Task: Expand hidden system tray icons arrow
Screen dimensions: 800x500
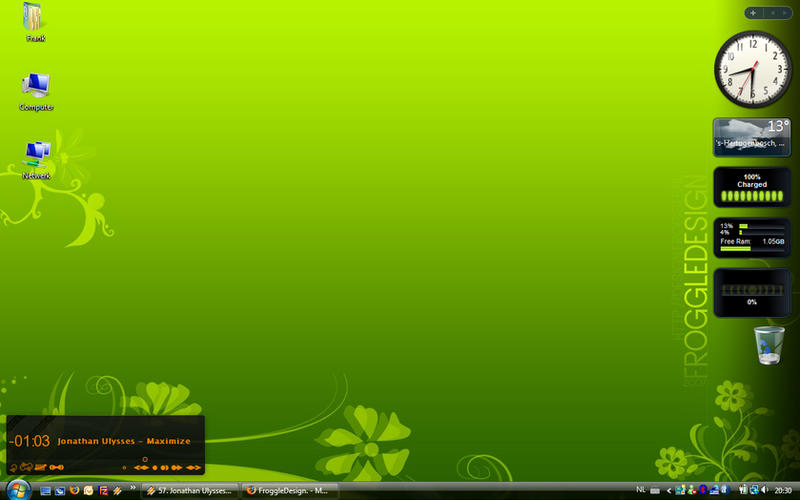Action: [669, 491]
